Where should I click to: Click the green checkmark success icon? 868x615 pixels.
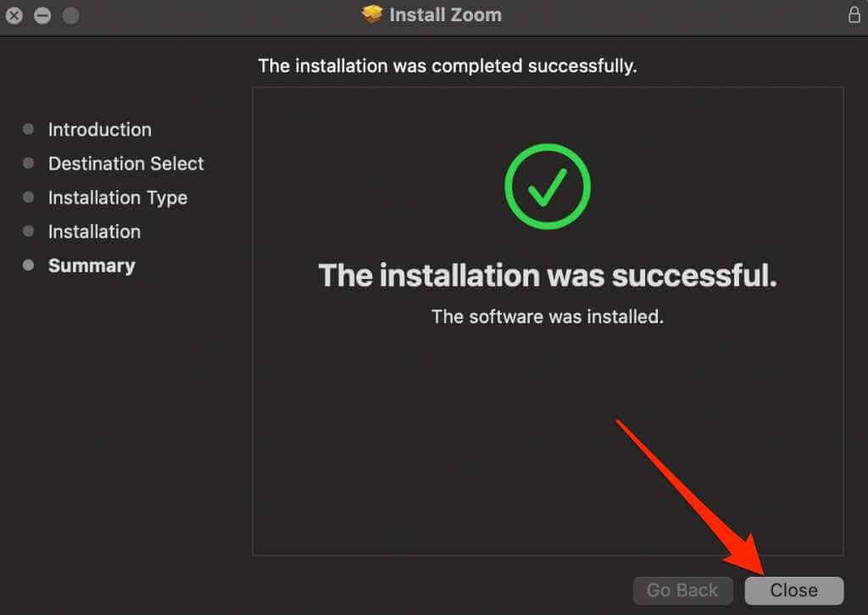click(547, 186)
